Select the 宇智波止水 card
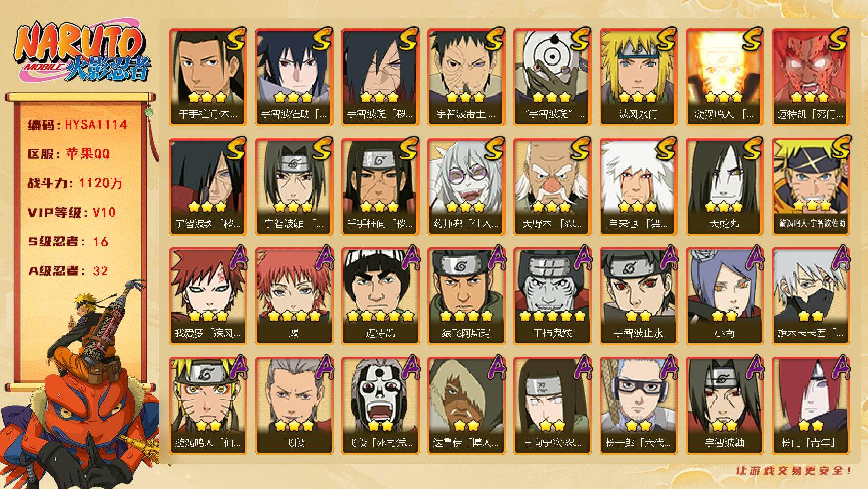 (x=638, y=296)
